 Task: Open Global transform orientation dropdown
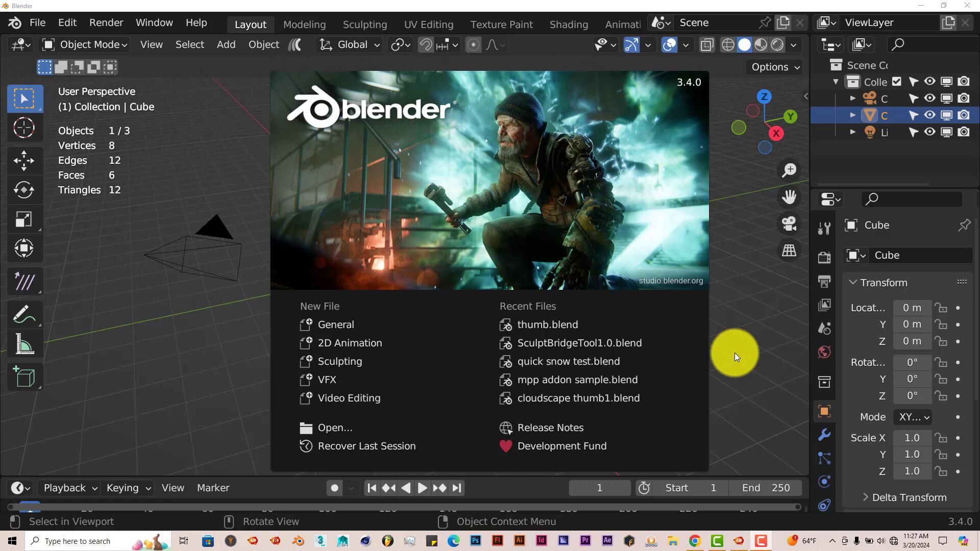(350, 45)
